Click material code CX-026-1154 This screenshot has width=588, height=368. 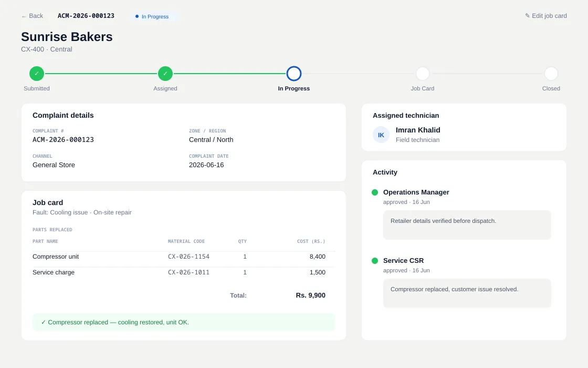[188, 257]
